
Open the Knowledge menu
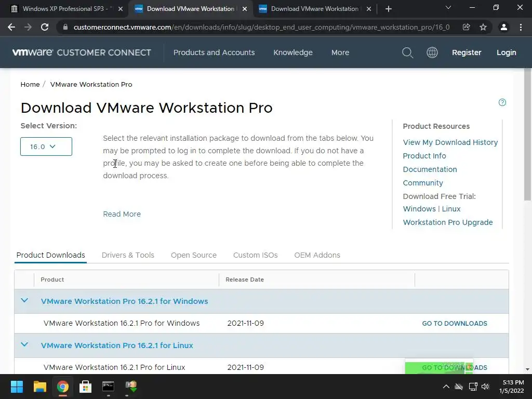point(293,52)
